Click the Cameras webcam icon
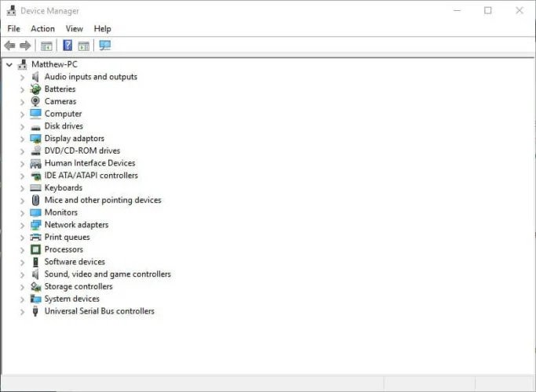The width and height of the screenshot is (536, 392). 35,101
